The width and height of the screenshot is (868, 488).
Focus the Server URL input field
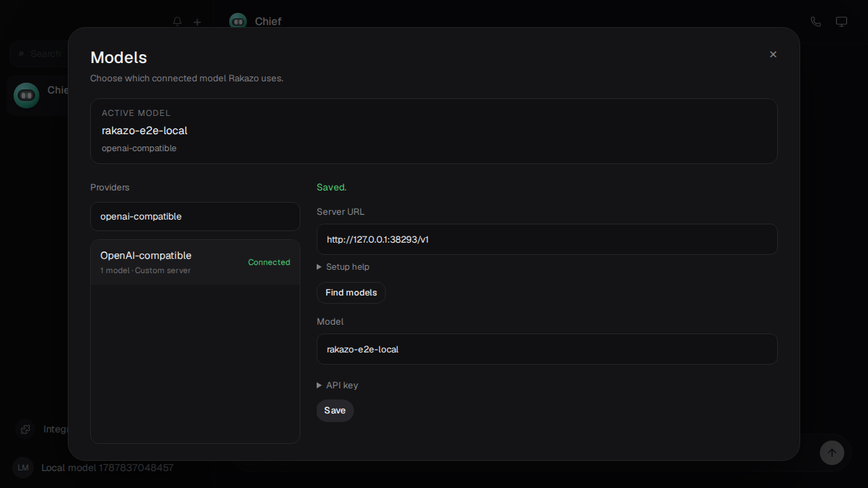[x=547, y=239]
